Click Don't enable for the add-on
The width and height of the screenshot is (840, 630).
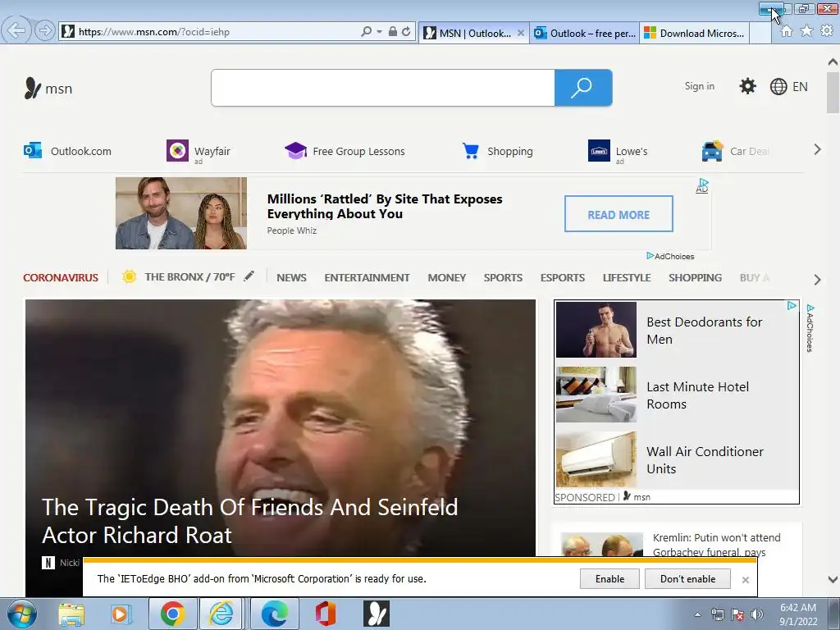pyautogui.click(x=687, y=578)
